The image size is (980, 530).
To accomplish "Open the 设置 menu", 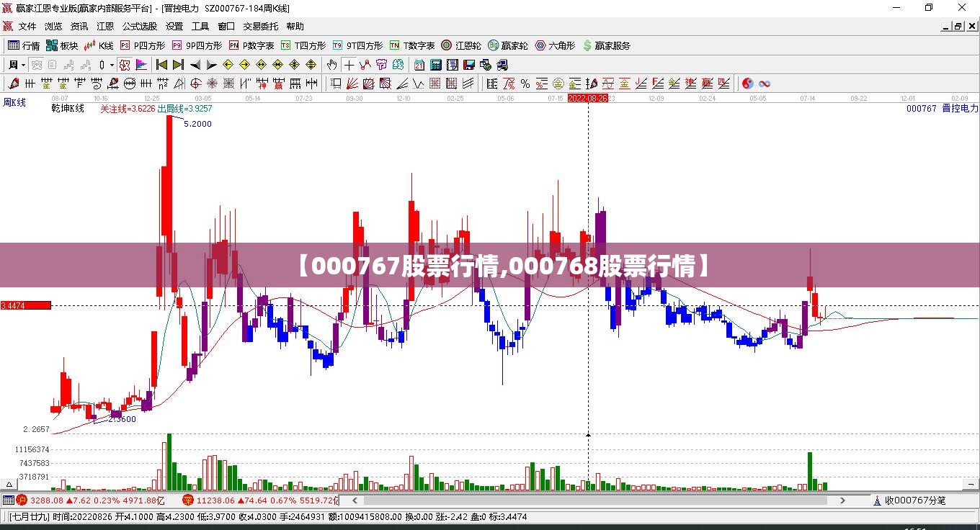I will click(x=174, y=27).
